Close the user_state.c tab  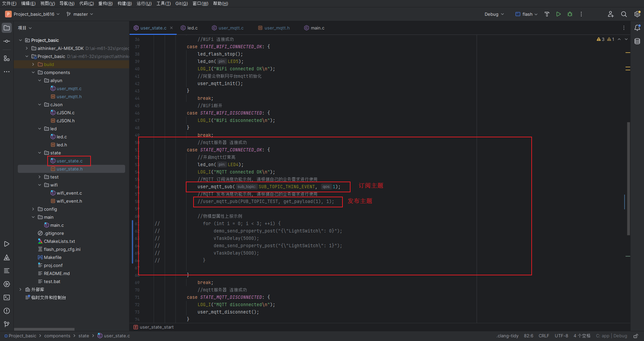tap(171, 28)
